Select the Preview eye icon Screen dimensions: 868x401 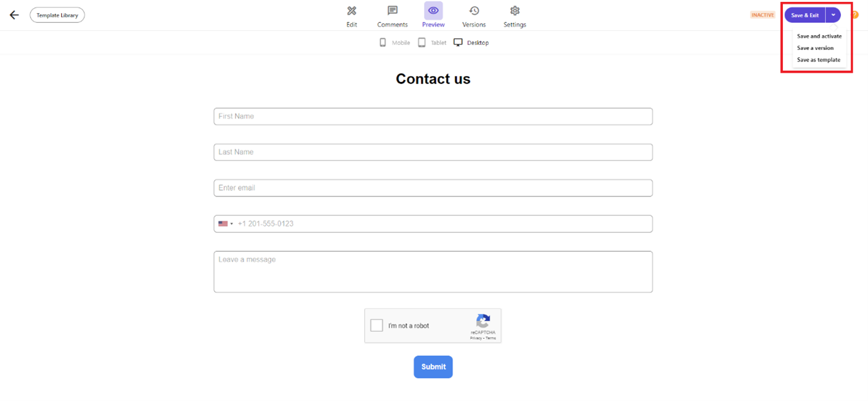click(433, 11)
